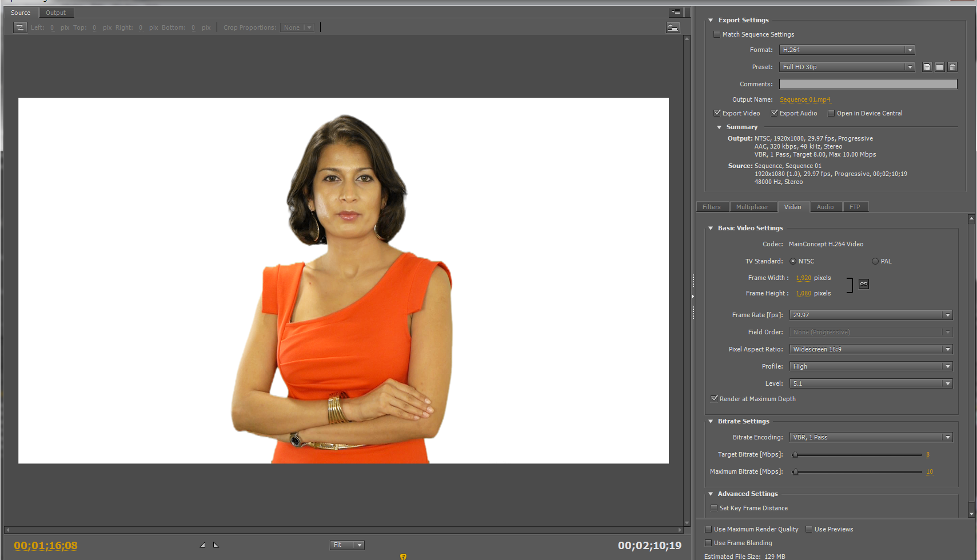
Task: Select the Crop tool icon
Action: coord(20,27)
